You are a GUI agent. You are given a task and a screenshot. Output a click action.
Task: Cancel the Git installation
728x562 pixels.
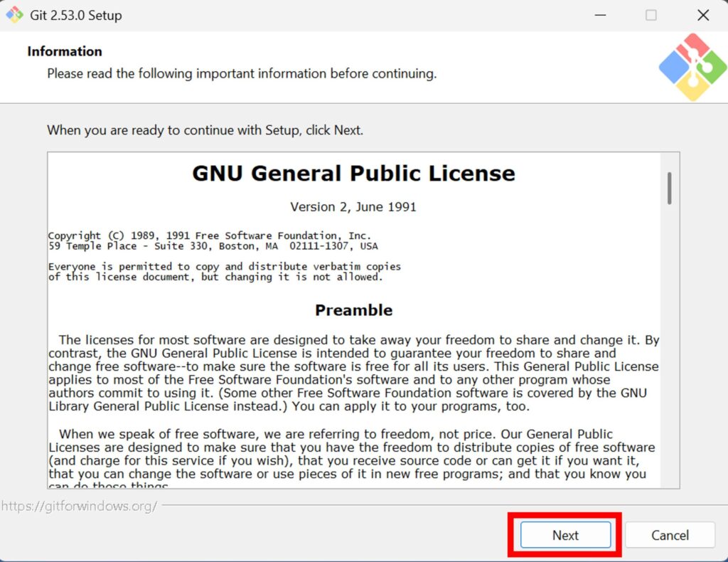tap(670, 535)
